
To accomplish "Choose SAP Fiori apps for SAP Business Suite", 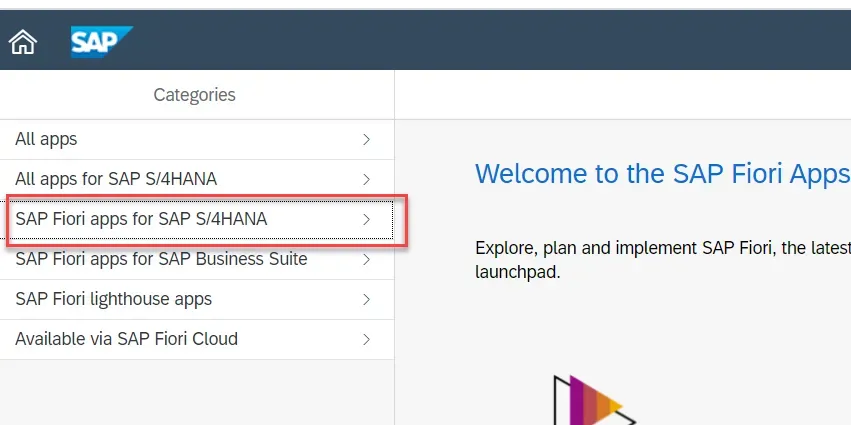I will tap(161, 259).
